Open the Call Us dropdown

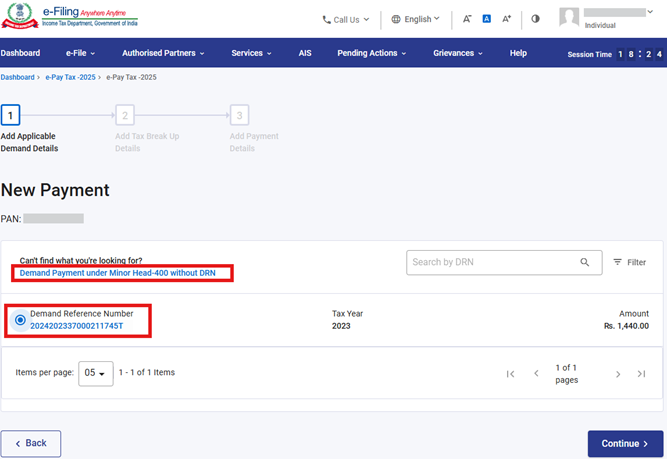345,19
